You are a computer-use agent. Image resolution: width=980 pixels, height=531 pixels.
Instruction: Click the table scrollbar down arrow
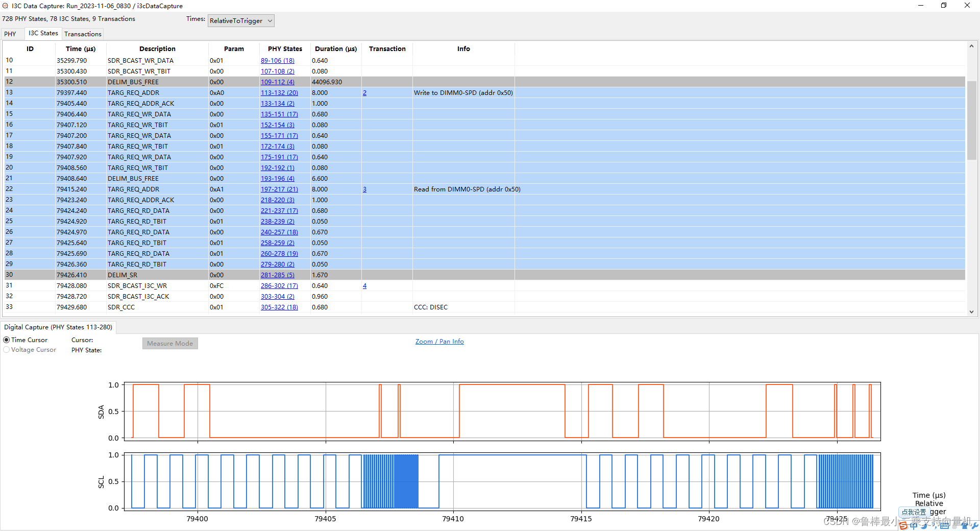pyautogui.click(x=971, y=311)
